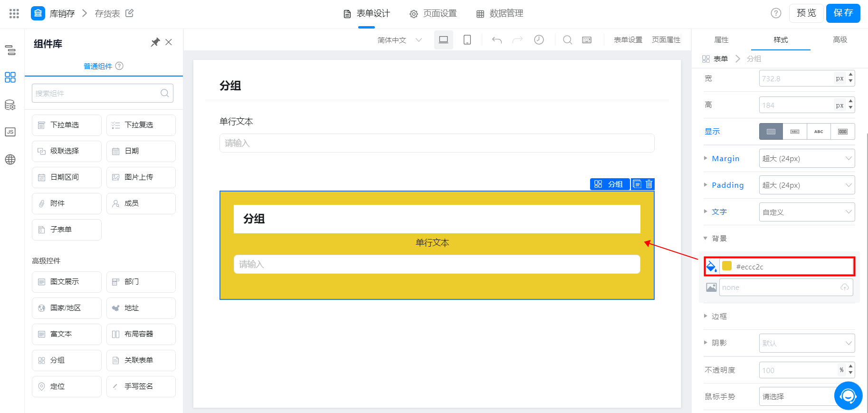This screenshot has width=868, height=413.
Task: Switch canvas to desktop PC view
Action: coord(443,40)
